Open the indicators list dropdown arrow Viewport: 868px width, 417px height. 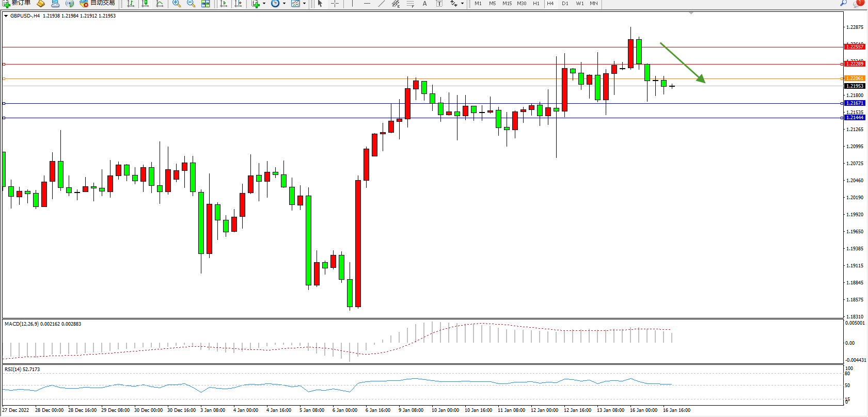pos(264,4)
